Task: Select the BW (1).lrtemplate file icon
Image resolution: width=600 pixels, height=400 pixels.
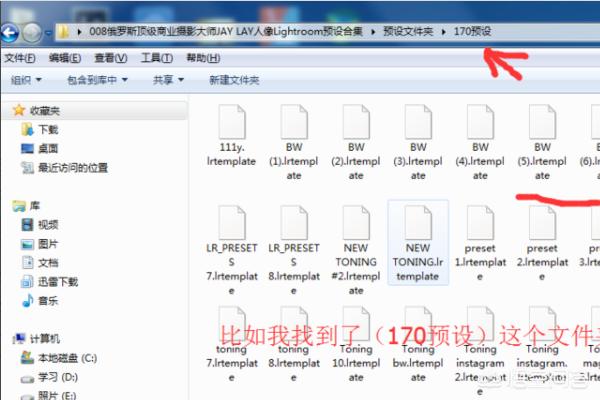Action: (294, 122)
